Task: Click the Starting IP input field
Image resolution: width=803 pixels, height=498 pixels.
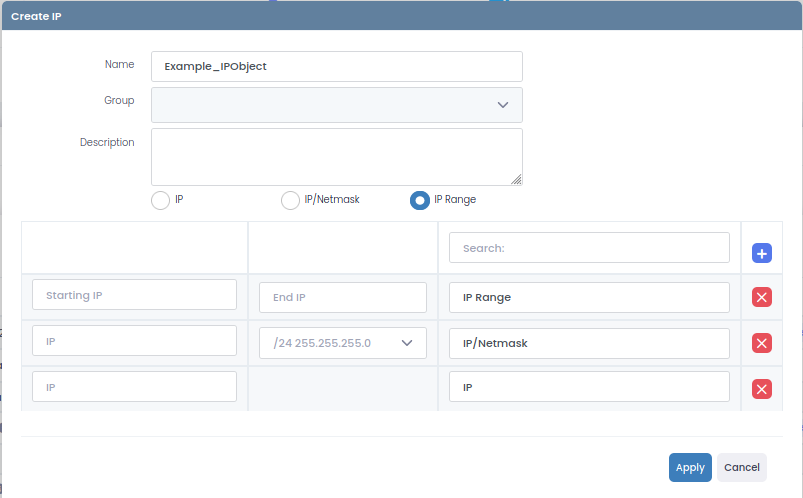Action: (134, 295)
